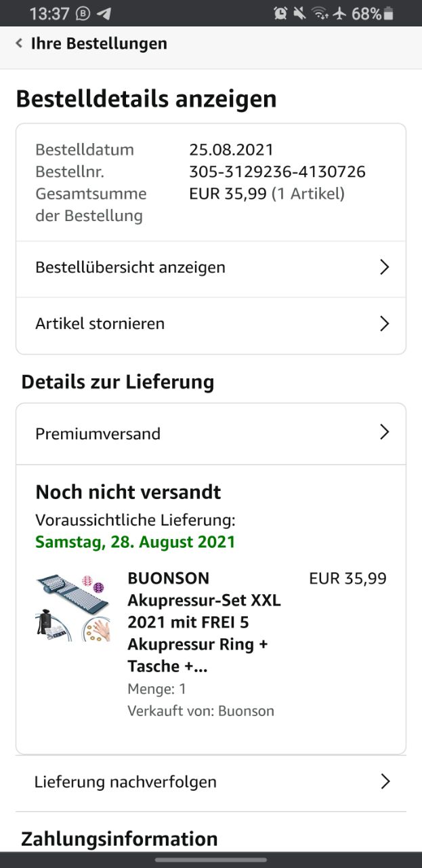422x868 pixels.
Task: Tap the acupressure mat product thumbnail
Action: tap(72, 608)
